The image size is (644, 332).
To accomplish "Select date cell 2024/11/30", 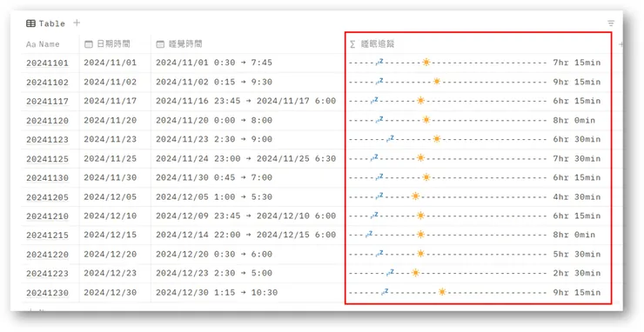I will point(110,177).
